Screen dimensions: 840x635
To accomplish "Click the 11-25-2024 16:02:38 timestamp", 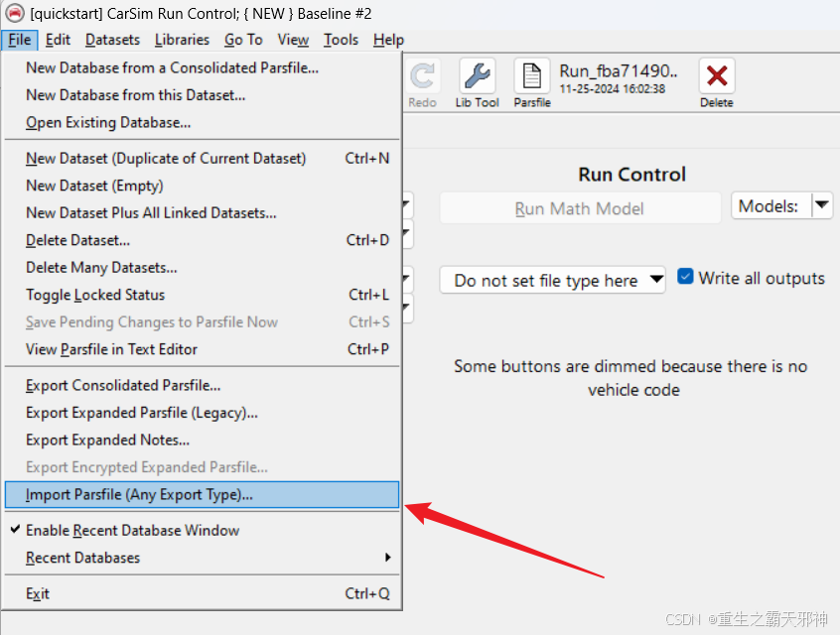I will 613,89.
